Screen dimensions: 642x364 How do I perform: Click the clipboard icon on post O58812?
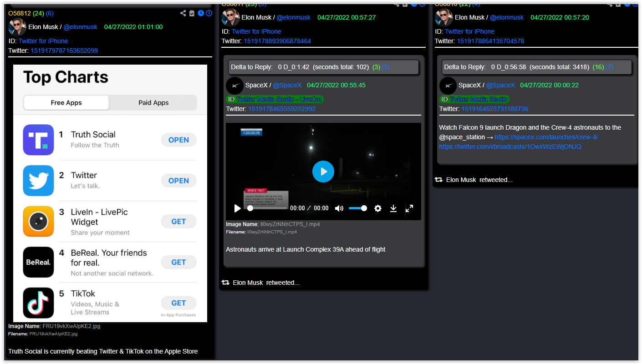(192, 13)
